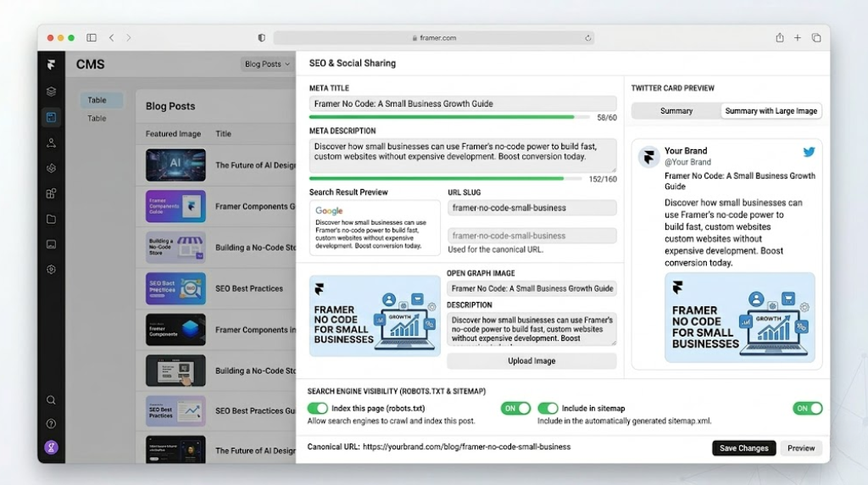This screenshot has width=868, height=485.
Task: Toggle the 'Include in sitemap' switch
Action: pyautogui.click(x=548, y=409)
